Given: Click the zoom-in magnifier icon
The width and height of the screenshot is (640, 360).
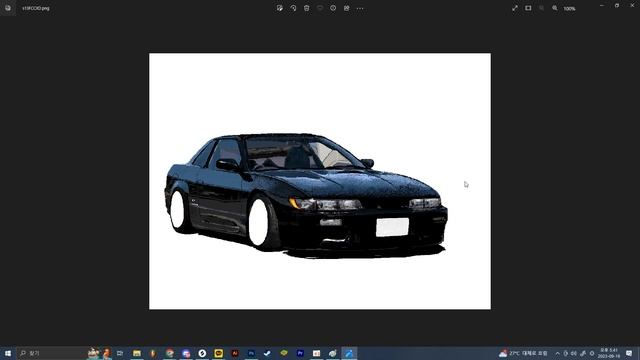Looking at the screenshot, I should [x=555, y=8].
